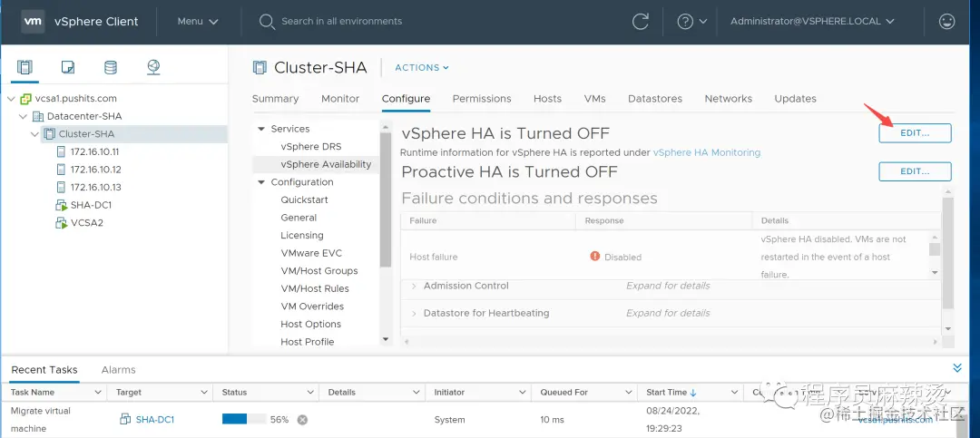Open the vSphere HA Monitoring link
Image resolution: width=980 pixels, height=438 pixels.
click(x=707, y=153)
